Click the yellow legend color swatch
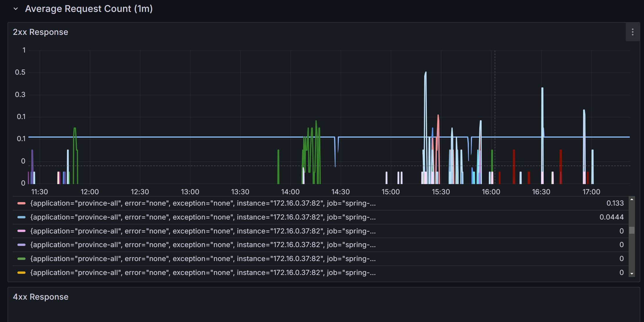Screen dimensions: 644x322 21,273
